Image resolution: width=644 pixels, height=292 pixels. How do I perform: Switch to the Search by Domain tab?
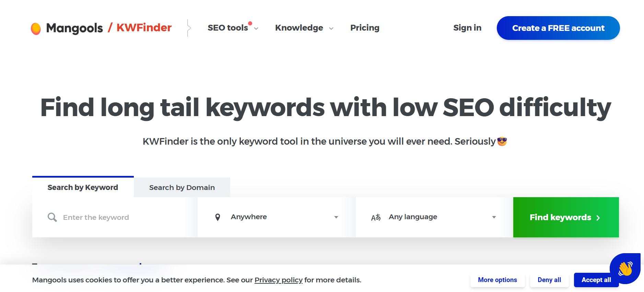tap(182, 187)
